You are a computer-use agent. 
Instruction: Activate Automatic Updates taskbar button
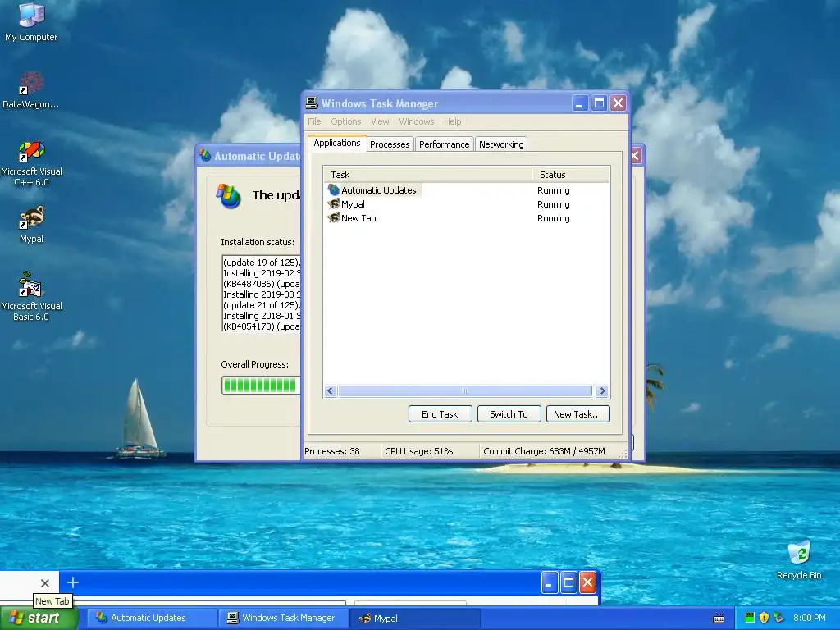tap(153, 619)
